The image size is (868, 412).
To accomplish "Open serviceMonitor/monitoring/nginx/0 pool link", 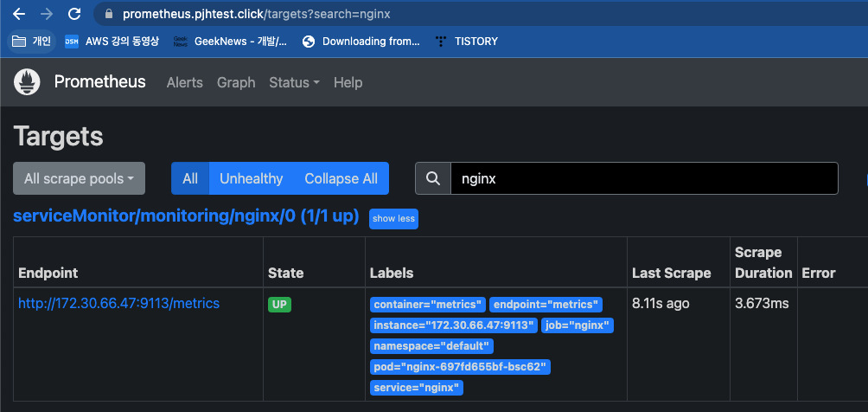I will point(186,216).
